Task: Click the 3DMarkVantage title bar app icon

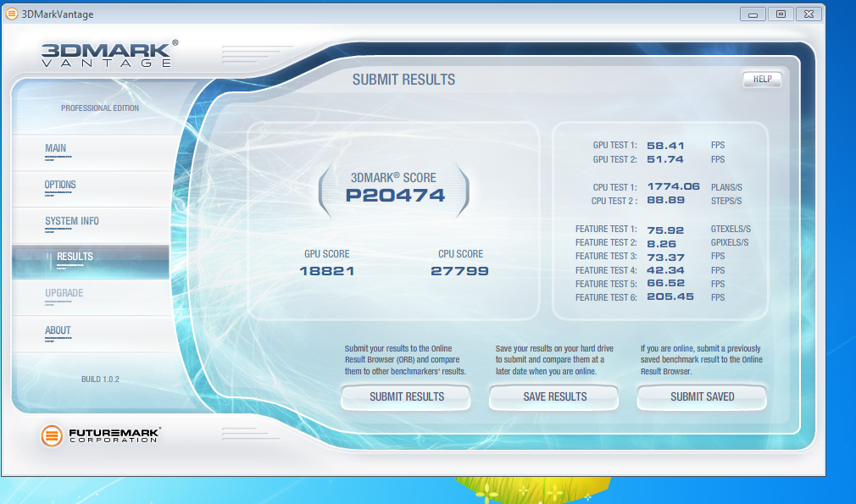Action: click(12, 14)
